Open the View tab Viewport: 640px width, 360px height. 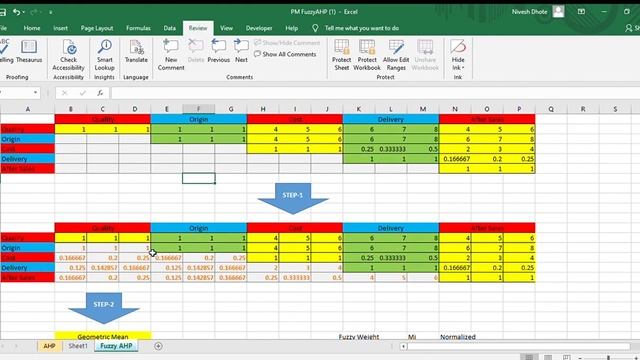point(226,28)
